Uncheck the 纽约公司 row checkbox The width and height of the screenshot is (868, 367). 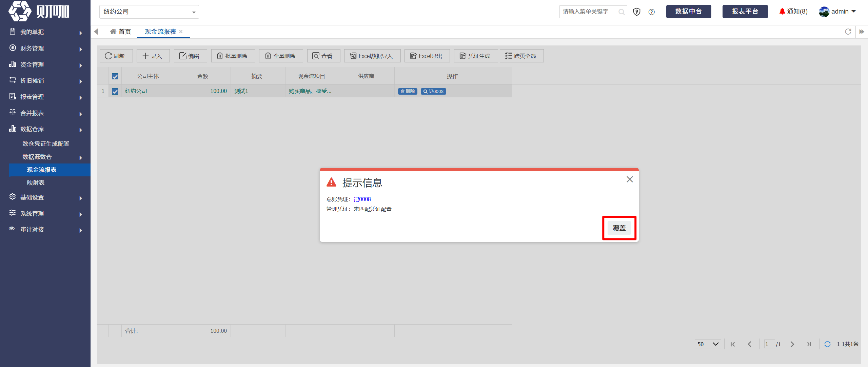pos(115,91)
